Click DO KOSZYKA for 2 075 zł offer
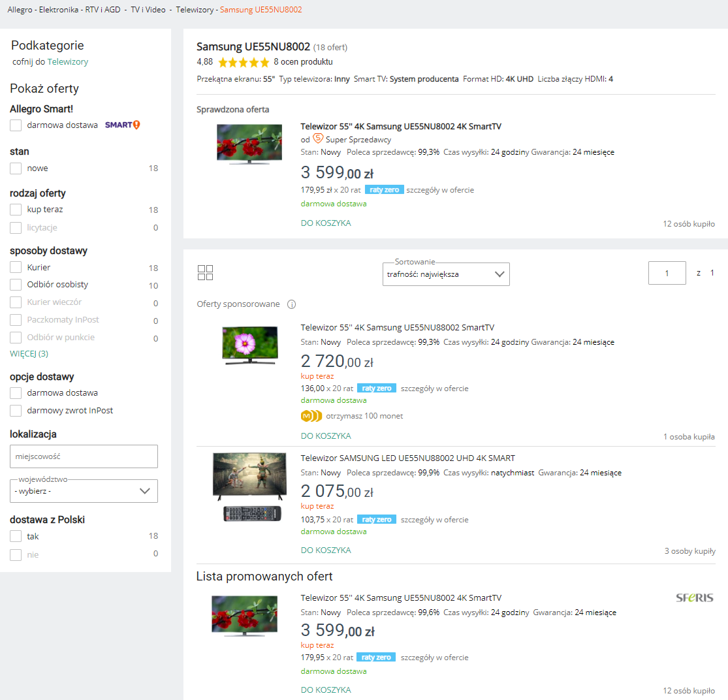This screenshot has height=700, width=728. [326, 550]
